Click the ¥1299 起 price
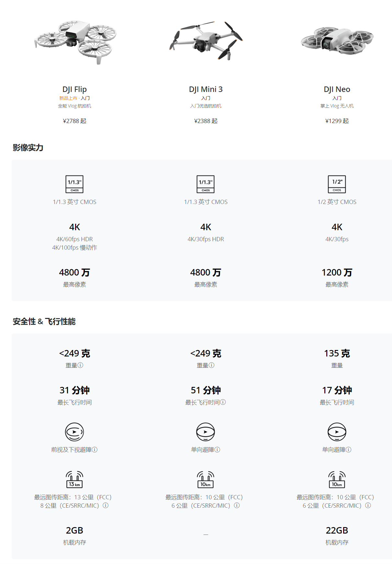This screenshot has height=564, width=392. coord(337,121)
